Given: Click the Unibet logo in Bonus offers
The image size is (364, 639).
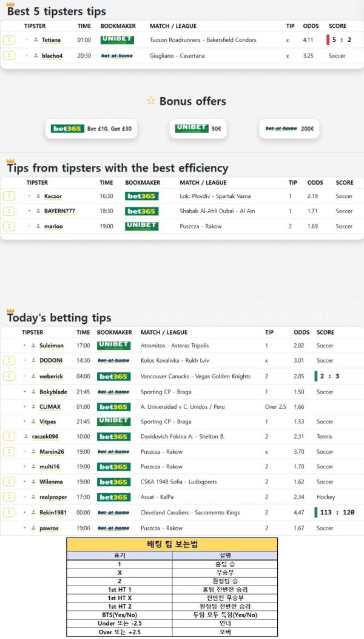Looking at the screenshot, I should 192,128.
